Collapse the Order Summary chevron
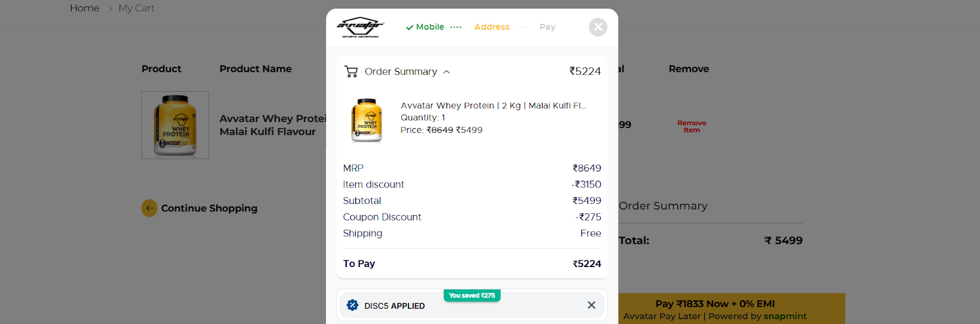The width and height of the screenshot is (980, 324). pos(447,72)
